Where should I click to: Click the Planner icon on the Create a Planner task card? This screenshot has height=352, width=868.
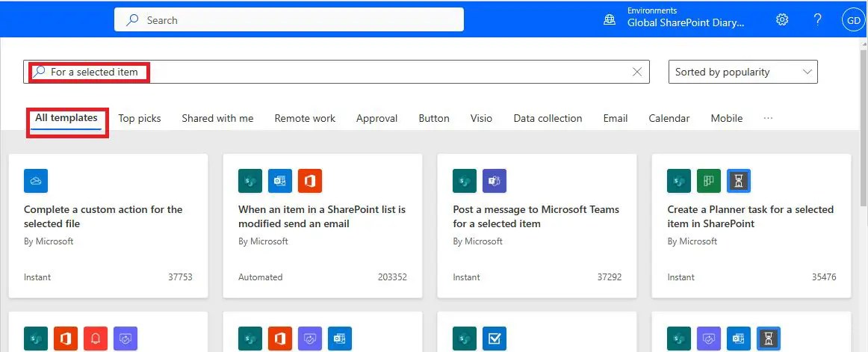pyautogui.click(x=709, y=181)
